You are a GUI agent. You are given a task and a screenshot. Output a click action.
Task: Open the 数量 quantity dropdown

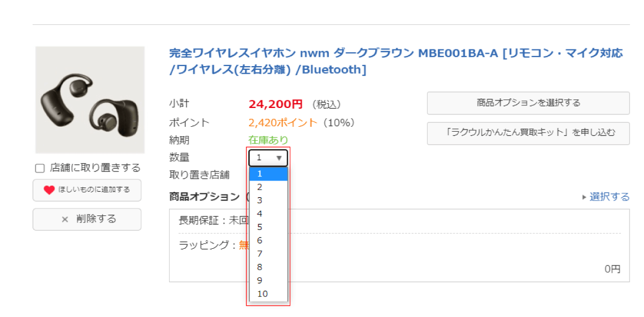click(268, 158)
